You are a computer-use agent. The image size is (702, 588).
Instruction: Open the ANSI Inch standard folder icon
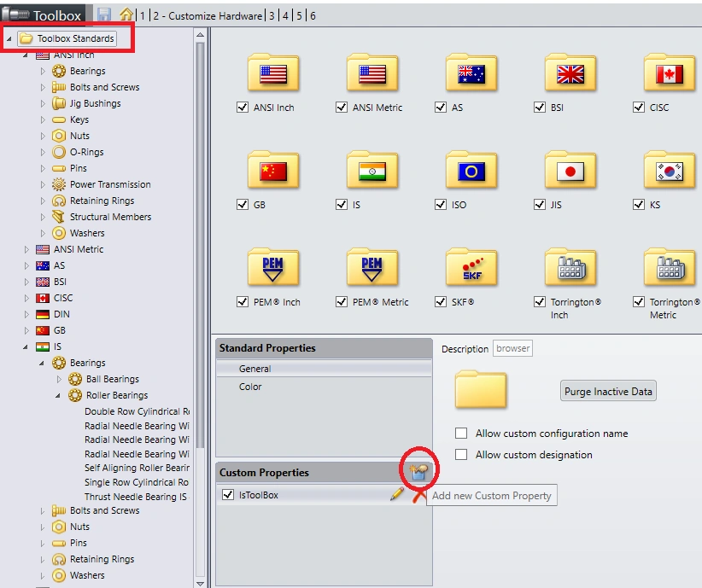point(273,73)
